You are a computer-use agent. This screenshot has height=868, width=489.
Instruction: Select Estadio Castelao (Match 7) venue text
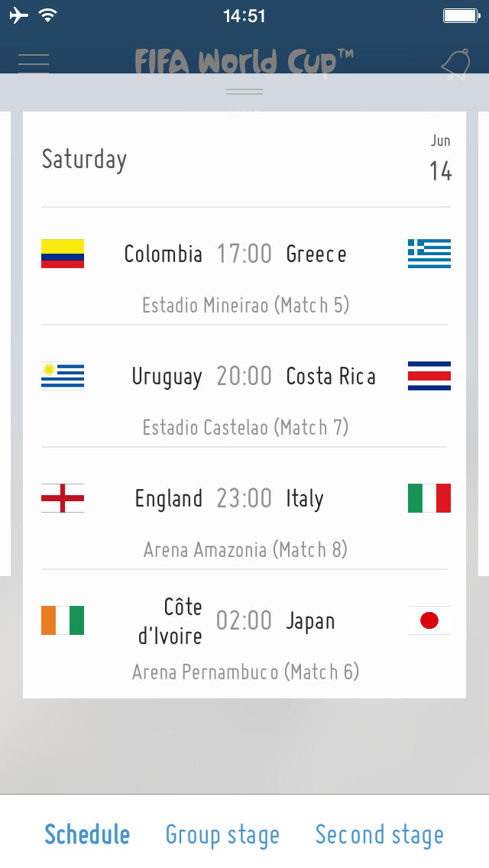245,427
